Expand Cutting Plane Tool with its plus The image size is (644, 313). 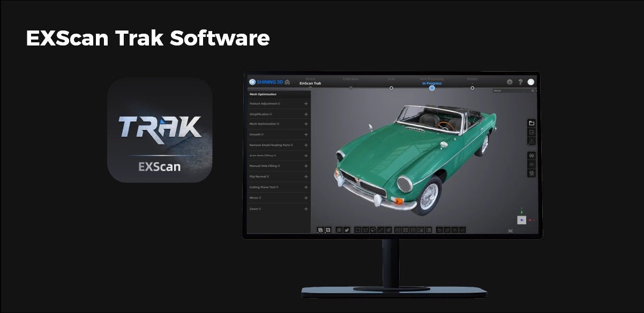tap(306, 187)
